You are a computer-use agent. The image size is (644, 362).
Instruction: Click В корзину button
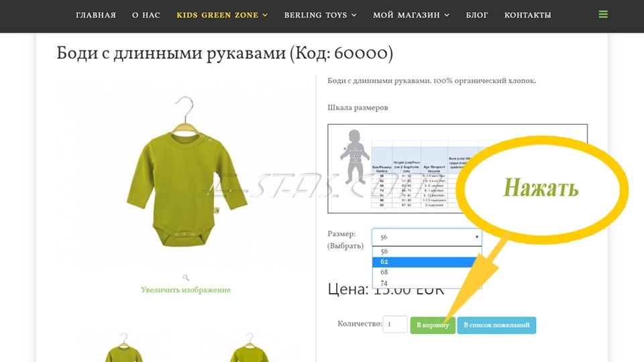click(433, 325)
